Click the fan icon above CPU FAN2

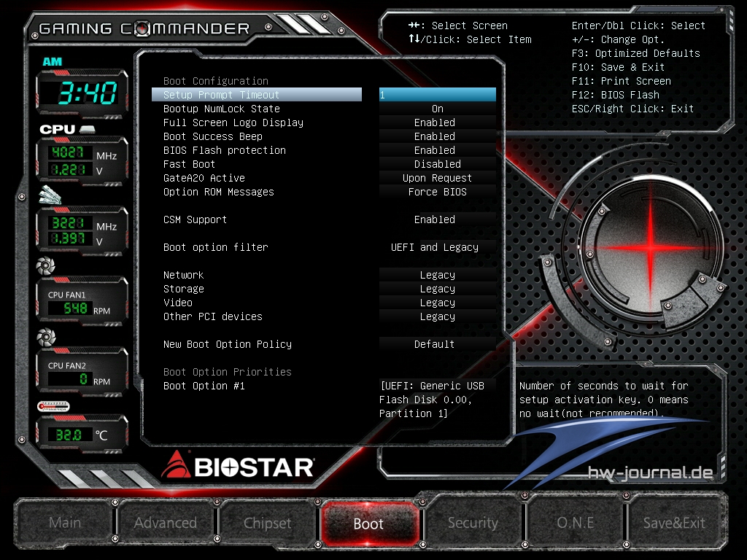pos(46,337)
